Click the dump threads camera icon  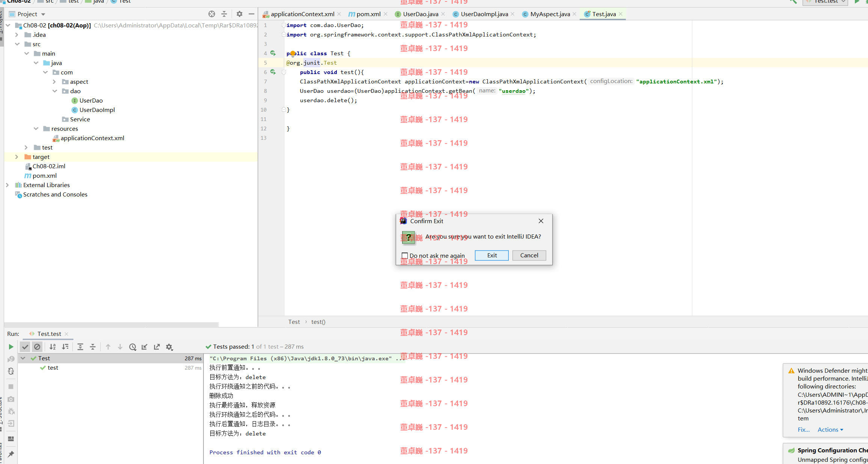(x=11, y=399)
